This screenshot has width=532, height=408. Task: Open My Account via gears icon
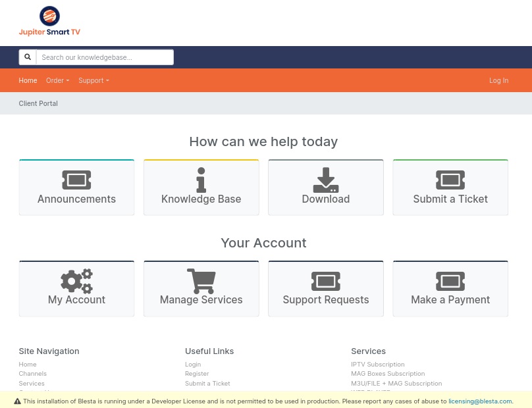coord(76,281)
